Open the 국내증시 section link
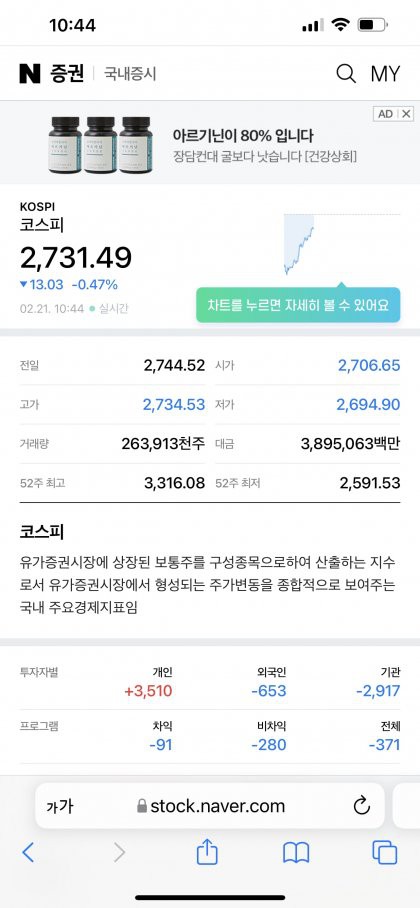Image resolution: width=420 pixels, height=908 pixels. click(130, 74)
